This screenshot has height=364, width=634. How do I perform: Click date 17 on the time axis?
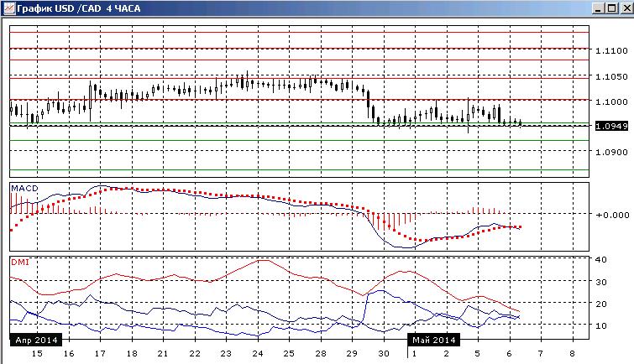click(100, 354)
